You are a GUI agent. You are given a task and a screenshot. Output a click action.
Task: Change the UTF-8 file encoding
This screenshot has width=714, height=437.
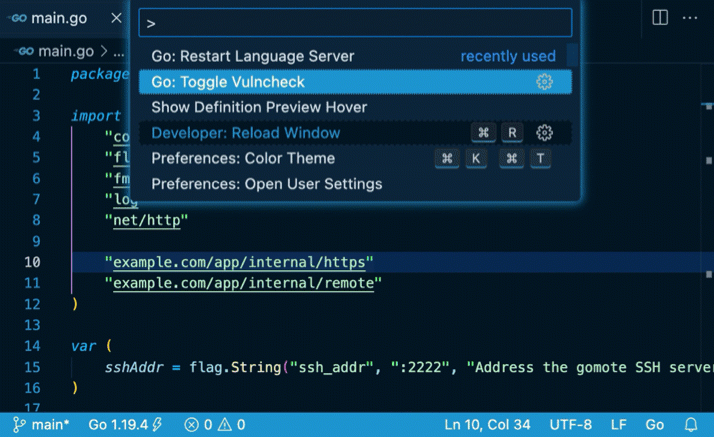tap(570, 425)
